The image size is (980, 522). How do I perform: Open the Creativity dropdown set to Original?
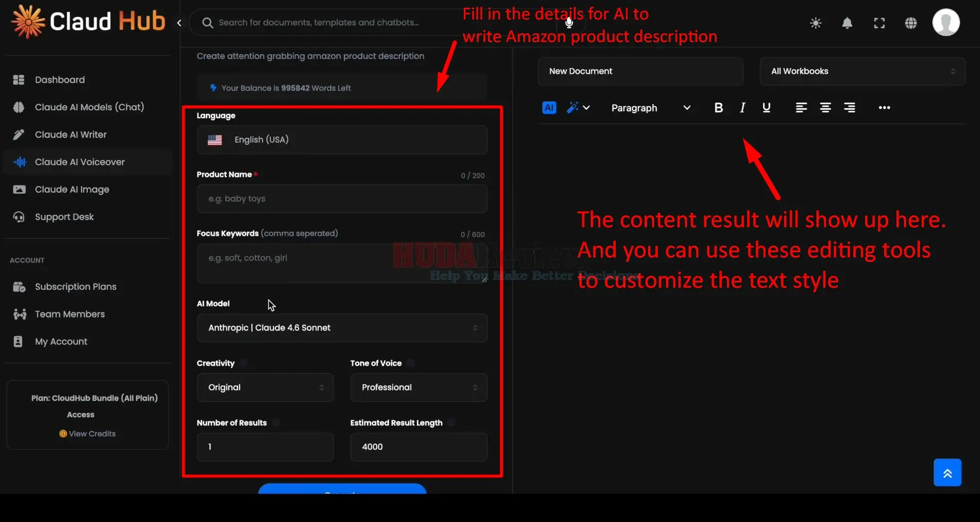click(x=265, y=387)
